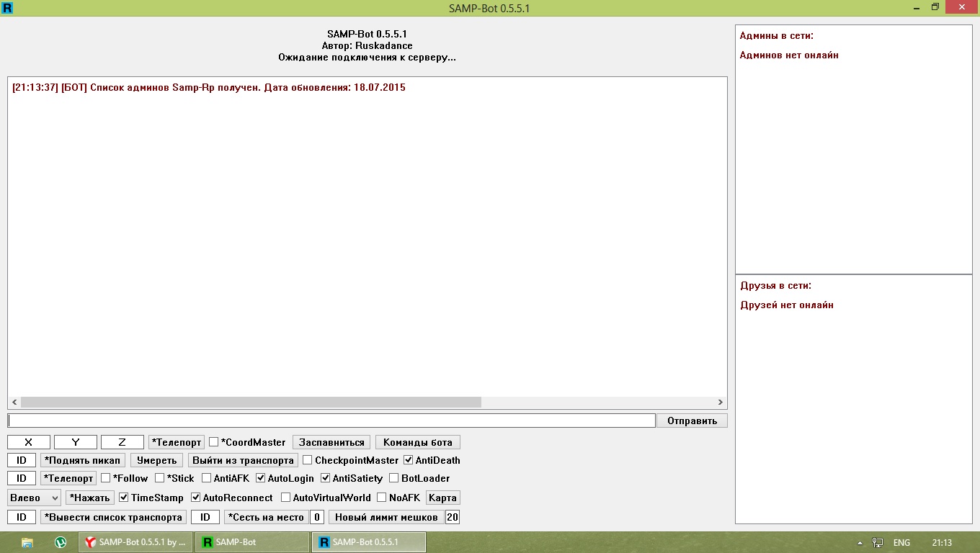This screenshot has width=980, height=553.
Task: Click the X coordinate field
Action: tap(29, 442)
